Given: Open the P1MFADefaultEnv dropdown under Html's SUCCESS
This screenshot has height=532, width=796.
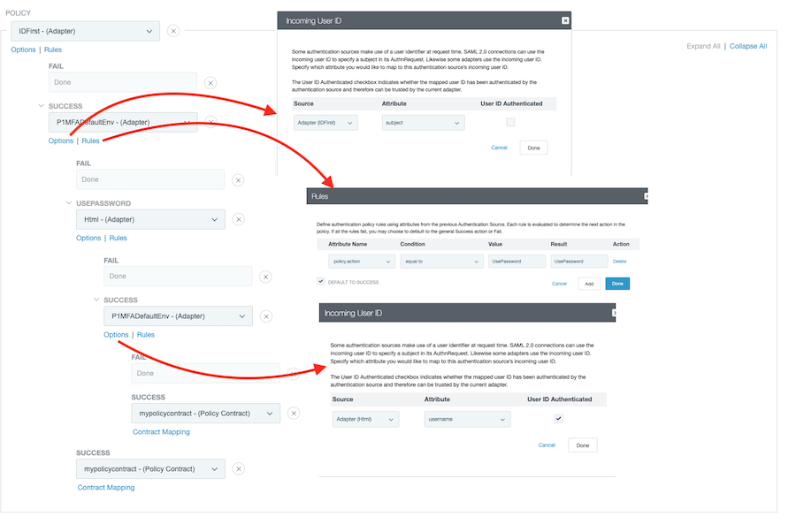Looking at the screenshot, I should [x=178, y=316].
